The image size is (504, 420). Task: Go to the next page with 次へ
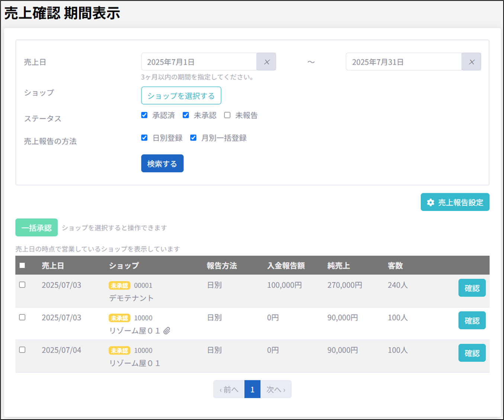point(276,389)
